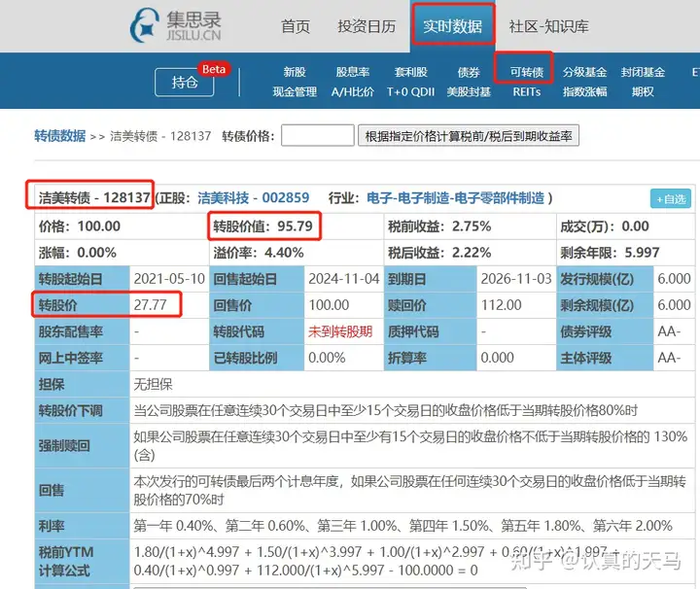
Task: Click the 根据指定价格计算税前/税后到期收益率 button
Action: tap(469, 136)
